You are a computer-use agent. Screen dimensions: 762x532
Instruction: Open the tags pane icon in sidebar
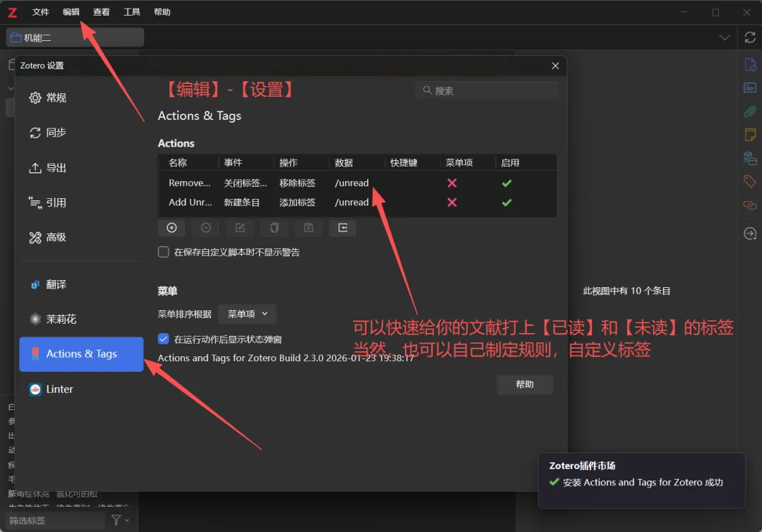(x=750, y=181)
